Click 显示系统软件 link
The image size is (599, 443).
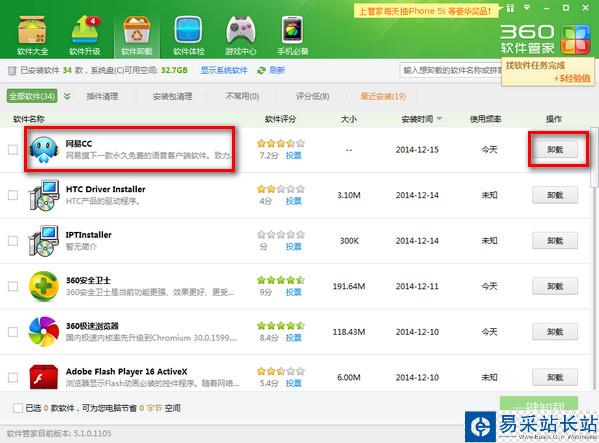coord(224,70)
